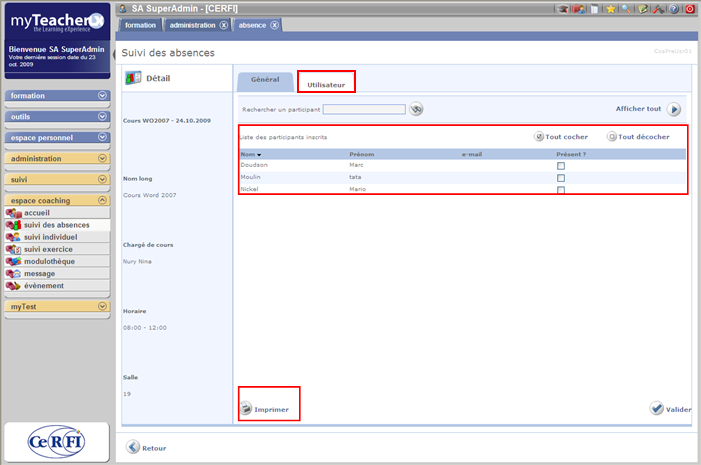Check the presence box for Doudson
701x465 pixels.
(561, 166)
